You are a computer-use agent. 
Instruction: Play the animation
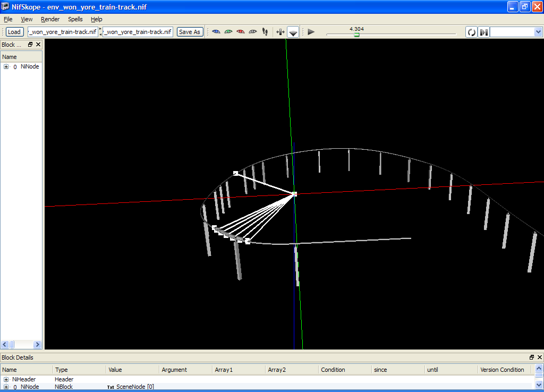[x=311, y=32]
